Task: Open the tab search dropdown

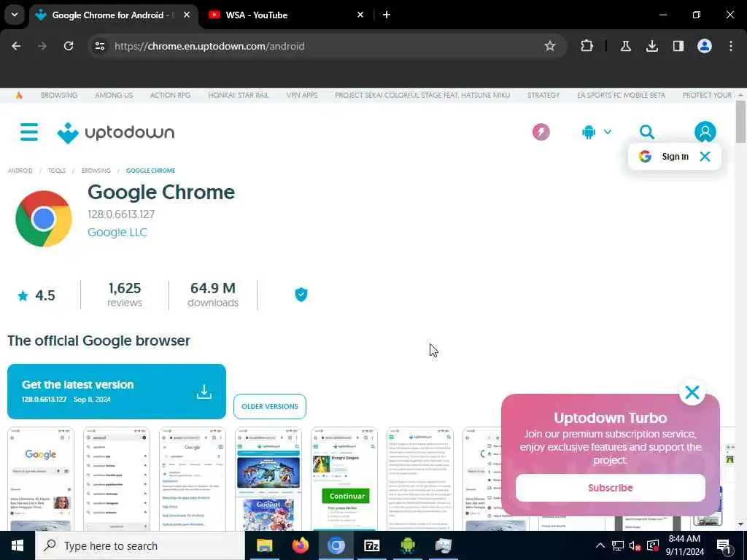Action: tap(15, 15)
